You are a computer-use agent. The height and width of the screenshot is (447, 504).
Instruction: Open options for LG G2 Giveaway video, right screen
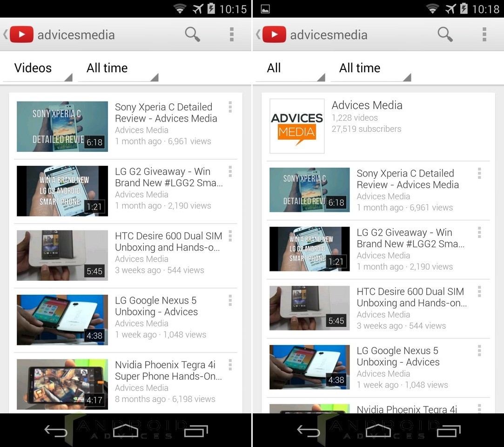[479, 232]
